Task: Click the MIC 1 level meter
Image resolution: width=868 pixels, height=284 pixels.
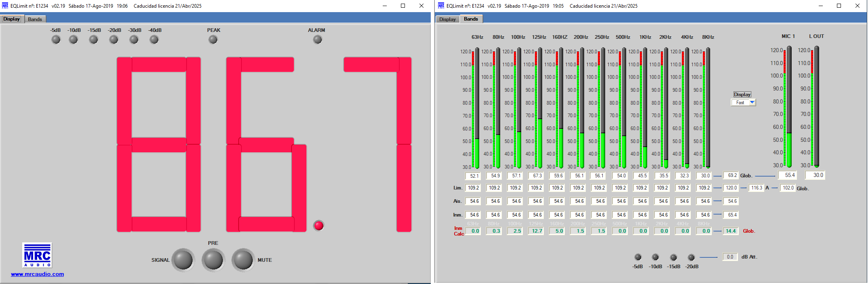Action: pyautogui.click(x=789, y=107)
